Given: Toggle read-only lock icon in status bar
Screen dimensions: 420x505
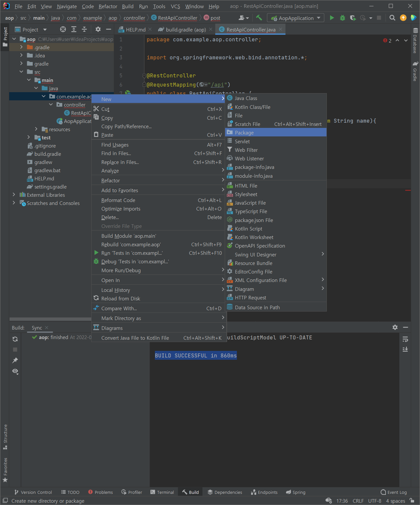Looking at the screenshot, I should (412, 501).
